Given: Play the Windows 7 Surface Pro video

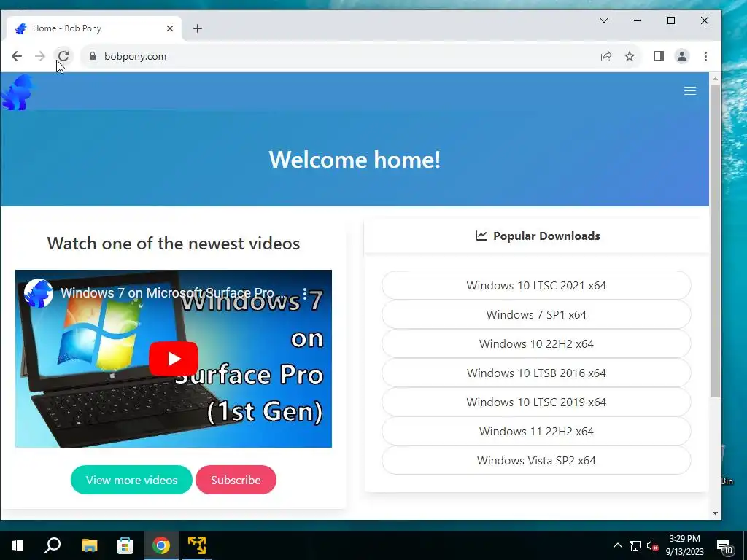Looking at the screenshot, I should 174,359.
